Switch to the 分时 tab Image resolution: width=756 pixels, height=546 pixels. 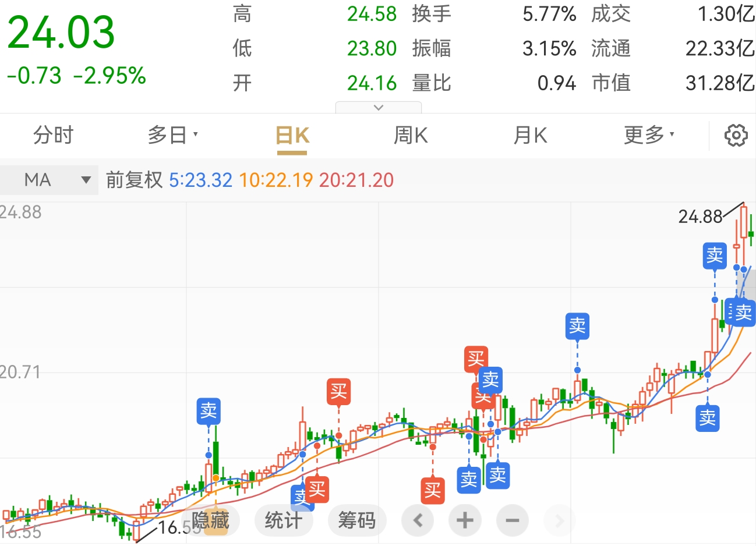(x=53, y=135)
